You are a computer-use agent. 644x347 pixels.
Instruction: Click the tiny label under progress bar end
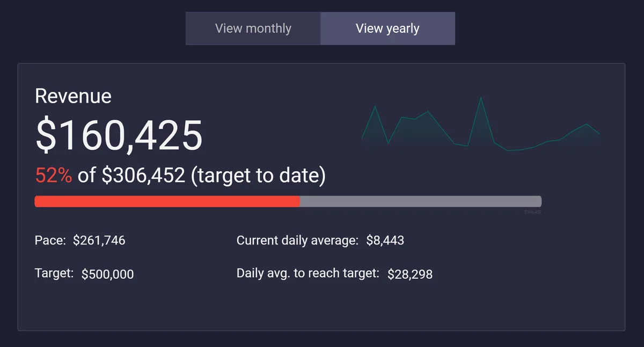click(532, 212)
